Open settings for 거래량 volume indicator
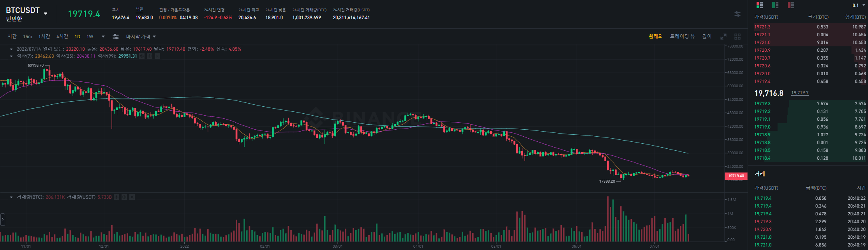Screen dimensions: 868x250 pos(124,197)
